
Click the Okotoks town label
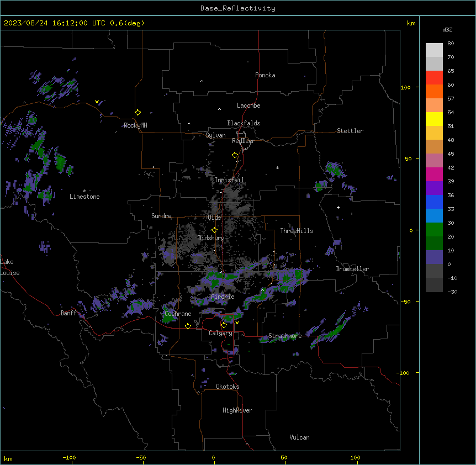click(228, 387)
